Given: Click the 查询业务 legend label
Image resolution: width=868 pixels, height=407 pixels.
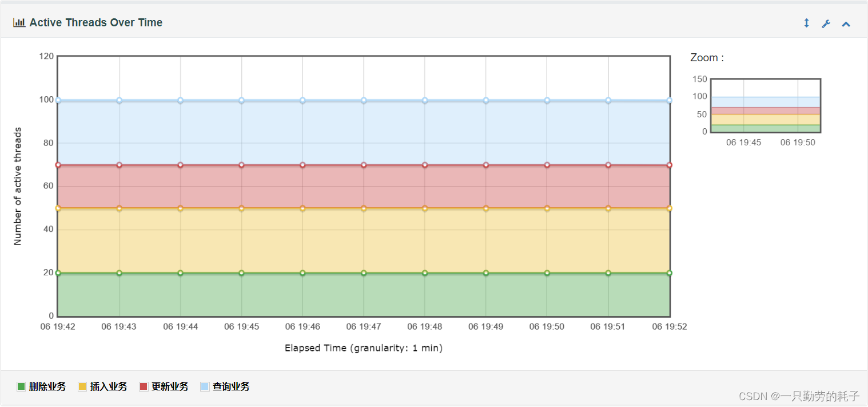Looking at the screenshot, I should pyautogui.click(x=231, y=387).
